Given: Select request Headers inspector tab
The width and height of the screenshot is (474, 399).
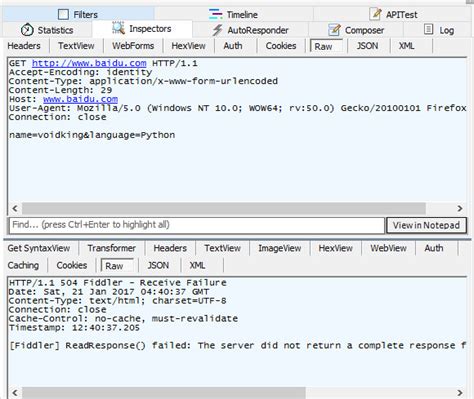Looking at the screenshot, I should 24,46.
